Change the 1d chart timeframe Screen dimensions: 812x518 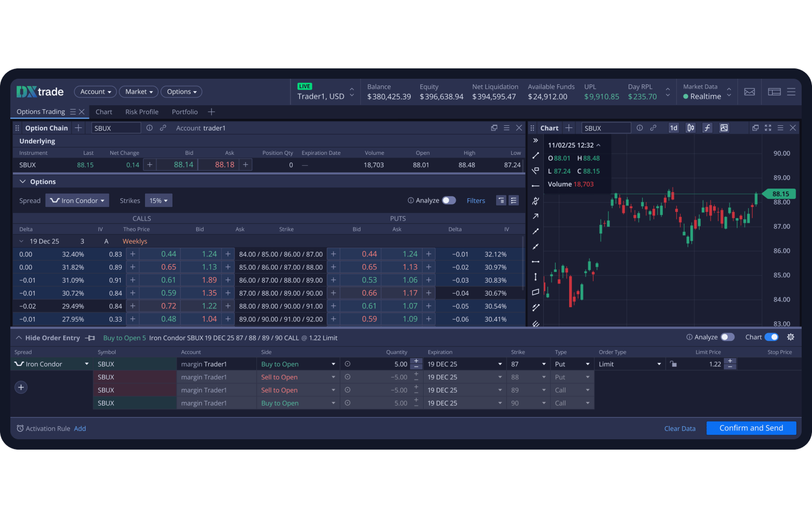tap(674, 128)
